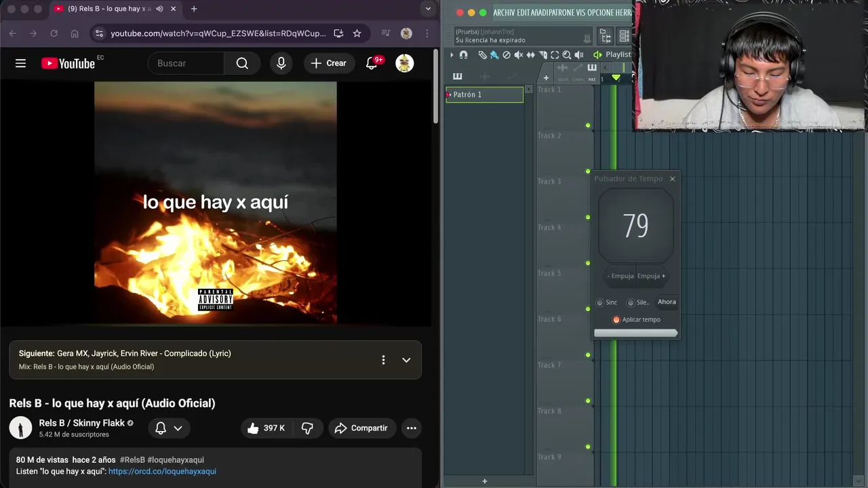Tap the tempo pad showing 79
The width and height of the screenshot is (868, 488).
pyautogui.click(x=636, y=226)
